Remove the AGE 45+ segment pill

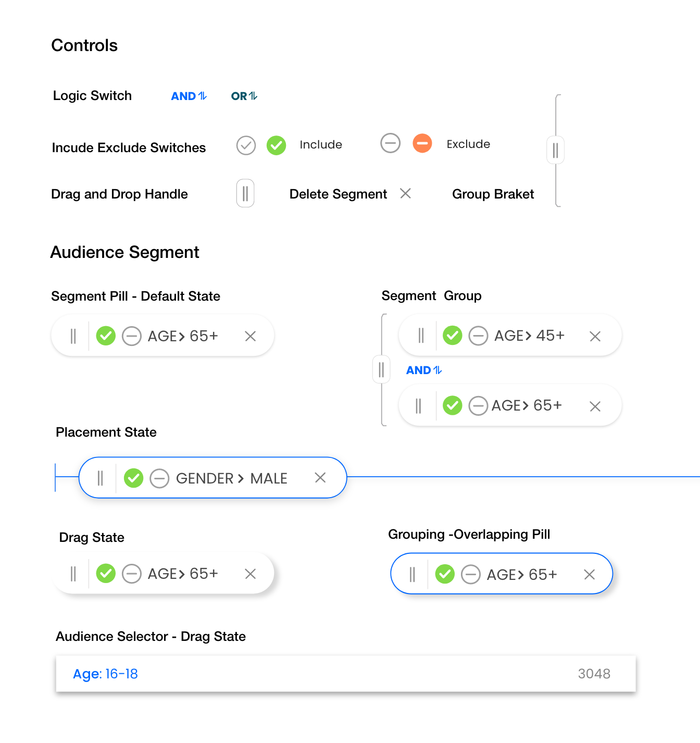coord(595,336)
